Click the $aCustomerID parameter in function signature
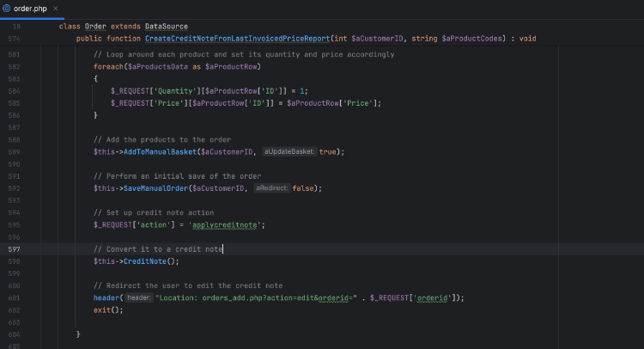644x349 pixels. pyautogui.click(x=377, y=39)
